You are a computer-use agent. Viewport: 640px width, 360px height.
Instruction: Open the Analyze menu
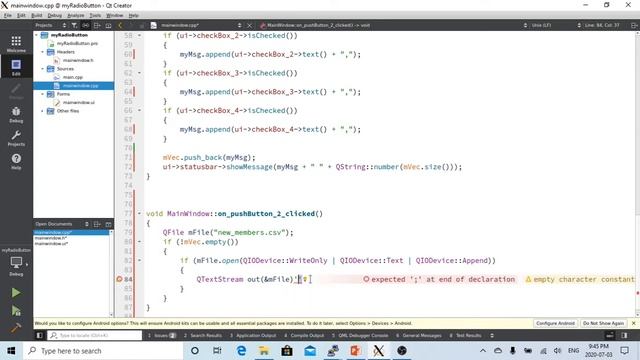[76, 16]
